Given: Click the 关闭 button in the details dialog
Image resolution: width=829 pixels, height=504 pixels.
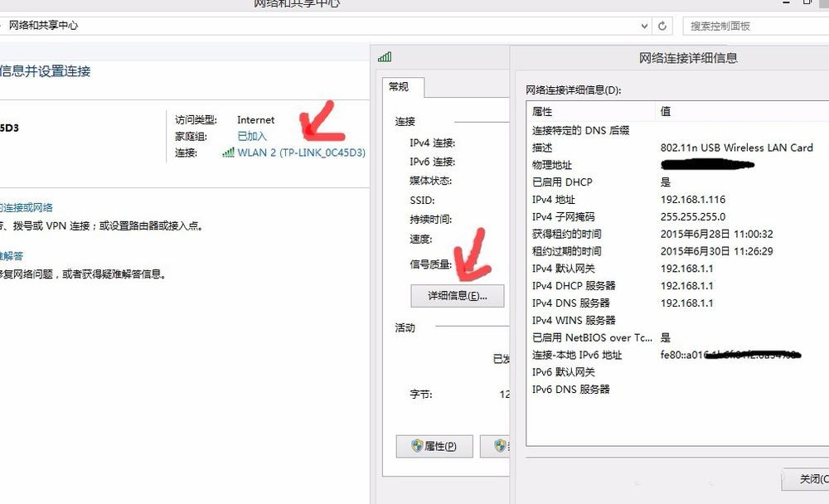Looking at the screenshot, I should point(806,479).
